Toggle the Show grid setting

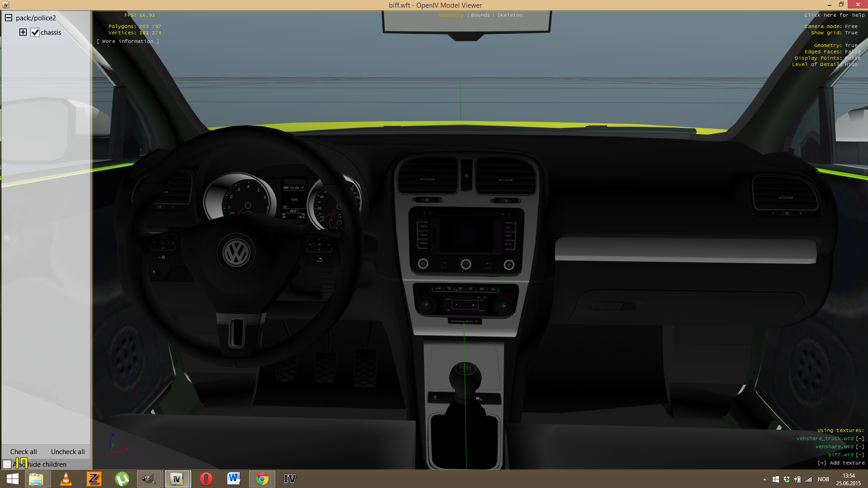coord(851,33)
